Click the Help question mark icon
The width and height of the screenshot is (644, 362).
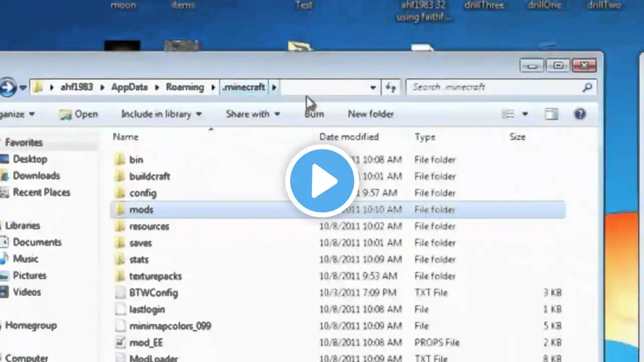tap(580, 114)
